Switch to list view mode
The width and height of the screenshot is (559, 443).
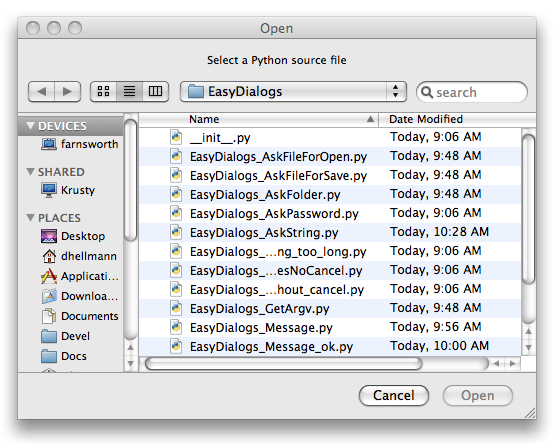pyautogui.click(x=129, y=92)
